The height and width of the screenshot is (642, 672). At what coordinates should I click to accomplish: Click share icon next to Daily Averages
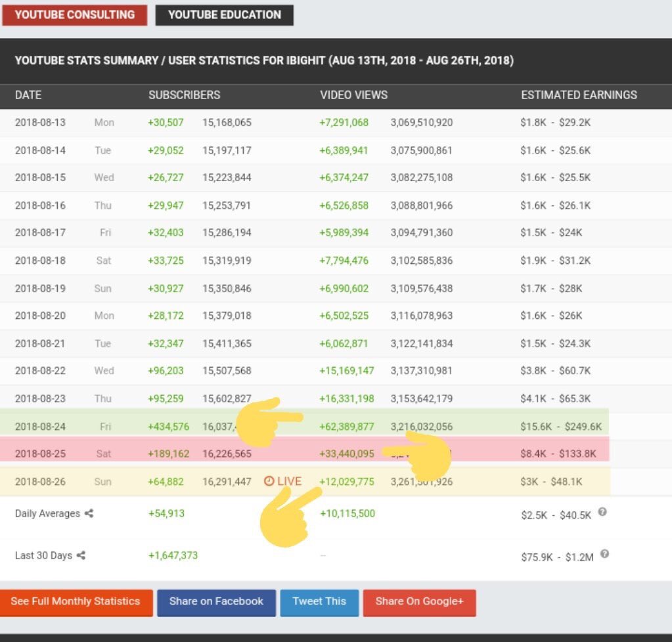pyautogui.click(x=89, y=513)
